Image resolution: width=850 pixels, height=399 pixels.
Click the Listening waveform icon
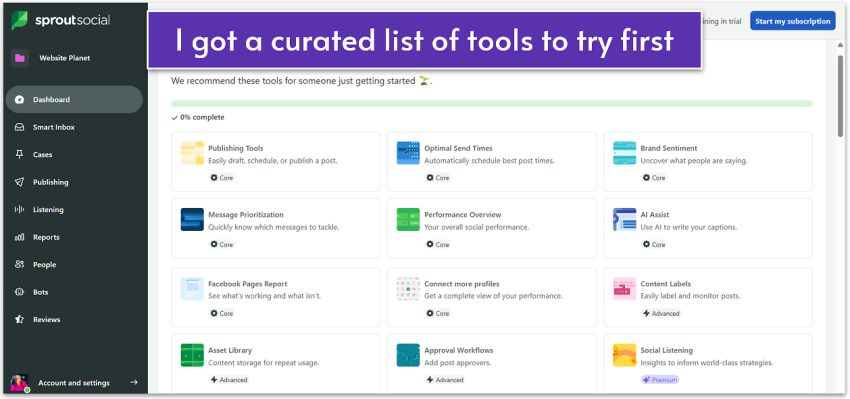[20, 209]
